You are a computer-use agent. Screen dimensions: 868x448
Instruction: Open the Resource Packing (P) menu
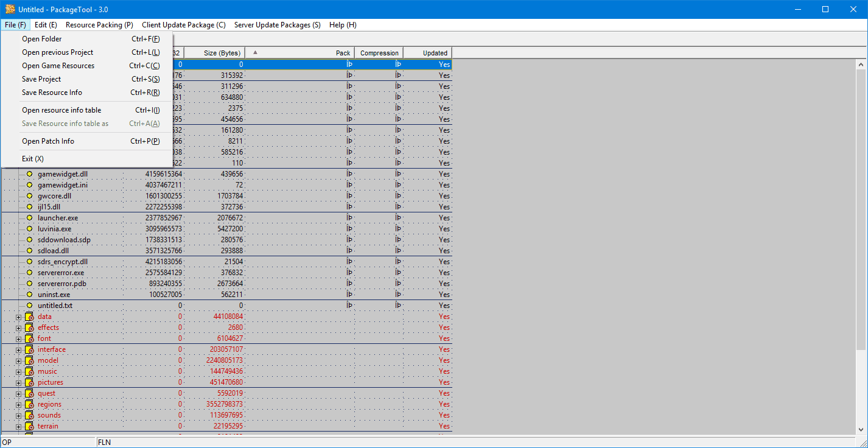click(99, 25)
